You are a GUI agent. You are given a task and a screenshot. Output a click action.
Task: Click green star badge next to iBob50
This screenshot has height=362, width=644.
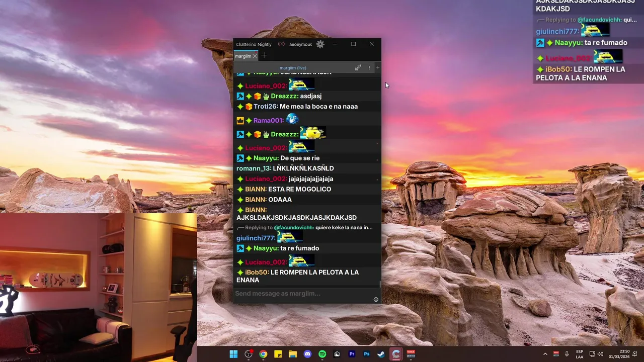click(x=240, y=273)
